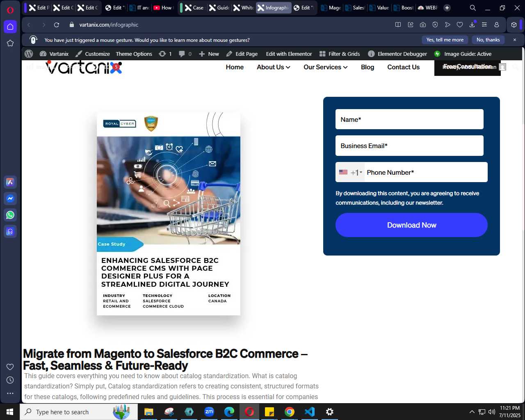
Task: Dismiss the mouse gesture notification
Action: [515, 40]
